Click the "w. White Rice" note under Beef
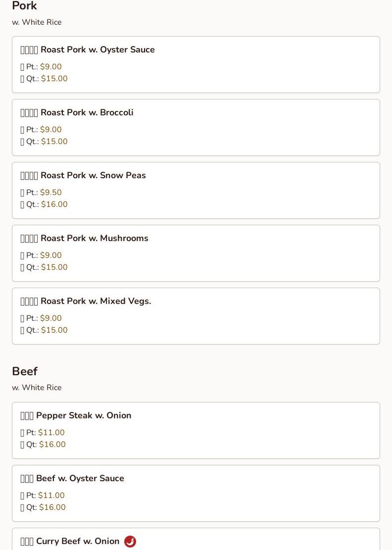392x550 pixels. point(37,388)
